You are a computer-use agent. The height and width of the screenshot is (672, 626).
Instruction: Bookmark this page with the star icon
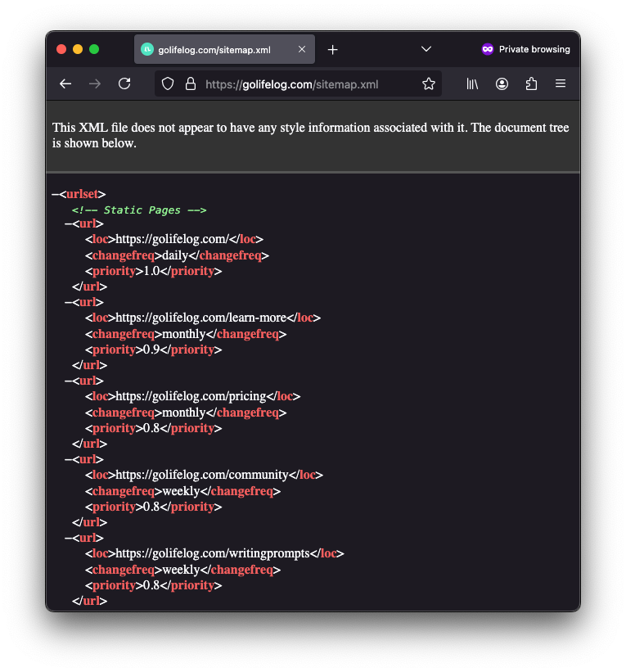(x=428, y=83)
